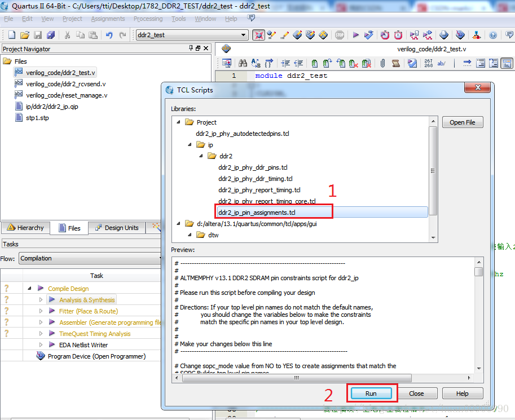
Task: Click the Help question mark toolbar icon
Action: coord(492,35)
